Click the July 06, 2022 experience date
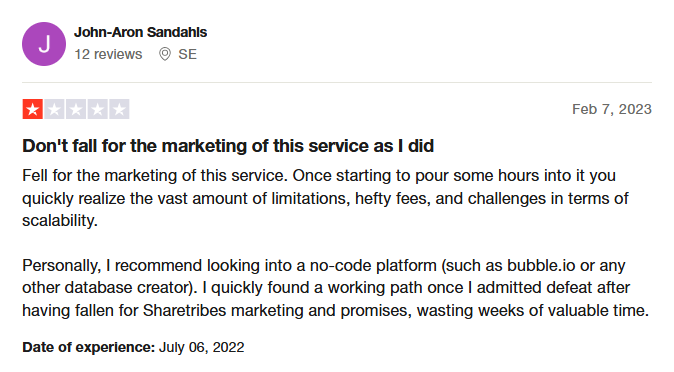The image size is (674, 372). pos(201,347)
